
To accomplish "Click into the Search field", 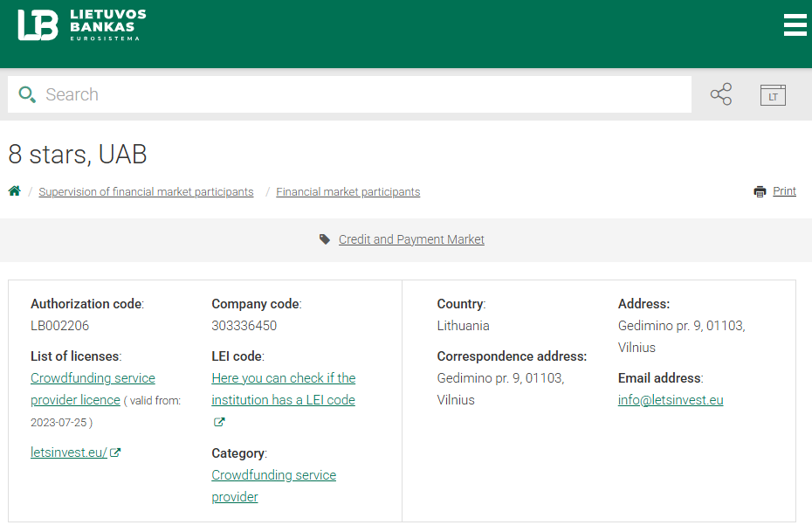I will pyautogui.click(x=349, y=94).
